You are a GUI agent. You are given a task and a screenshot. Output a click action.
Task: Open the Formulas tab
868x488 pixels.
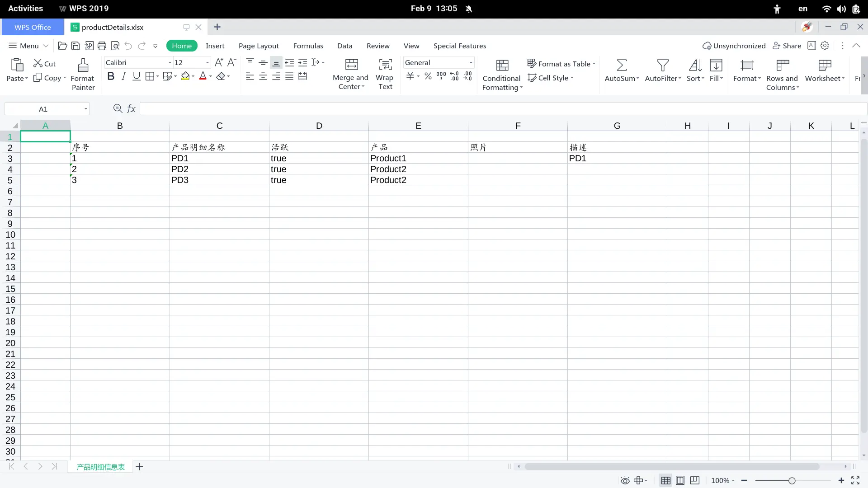308,46
